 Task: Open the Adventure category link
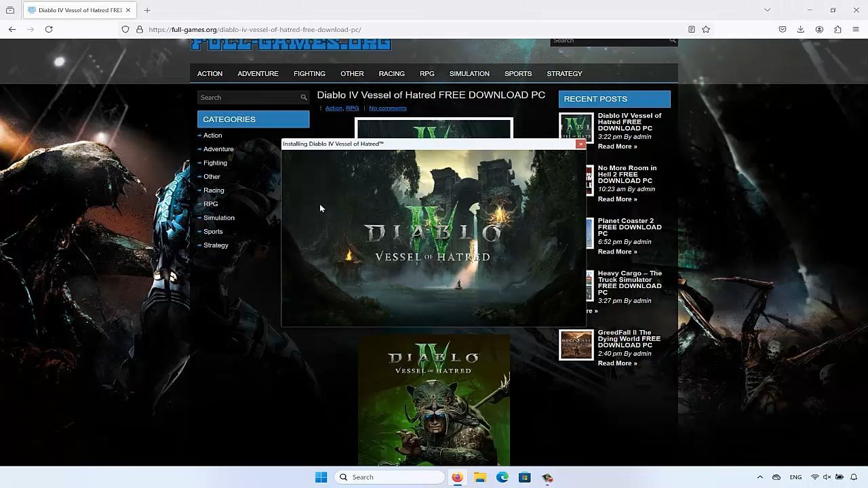pos(218,149)
